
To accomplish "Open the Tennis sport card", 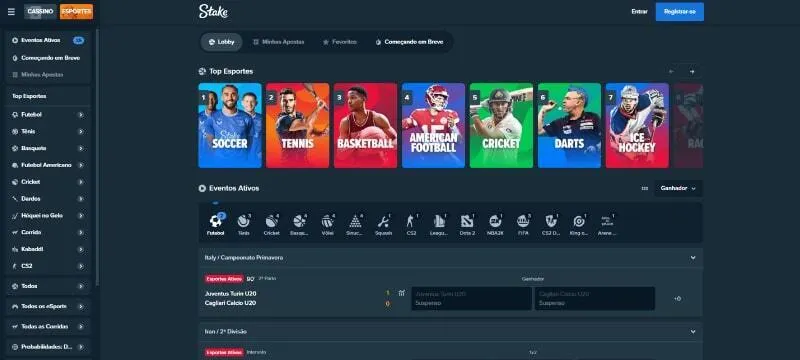I will pos(297,125).
